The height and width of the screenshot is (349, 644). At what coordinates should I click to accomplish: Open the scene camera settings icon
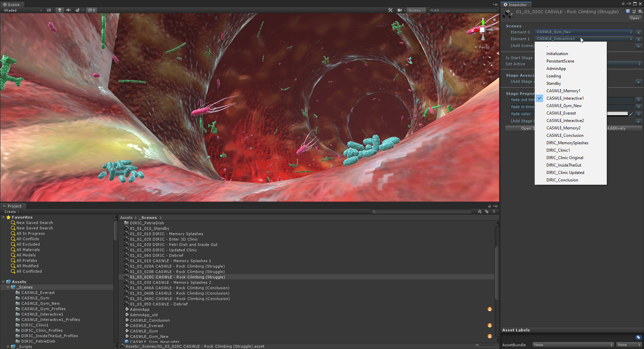pos(400,10)
